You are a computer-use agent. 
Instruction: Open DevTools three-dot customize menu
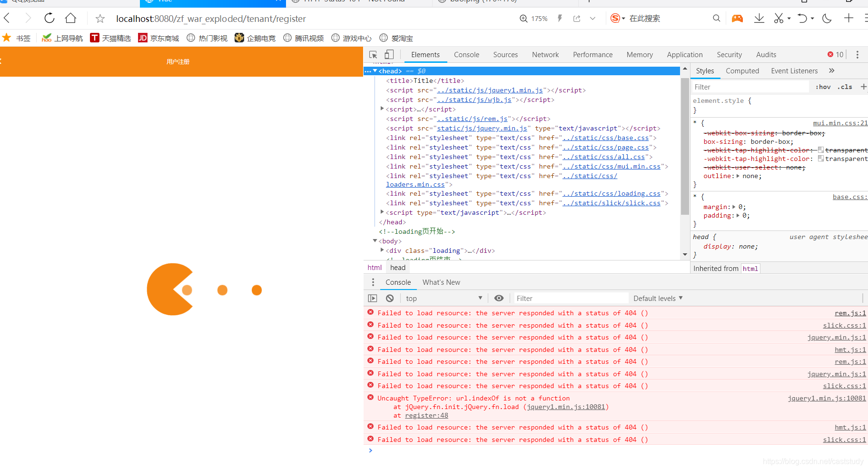857,55
